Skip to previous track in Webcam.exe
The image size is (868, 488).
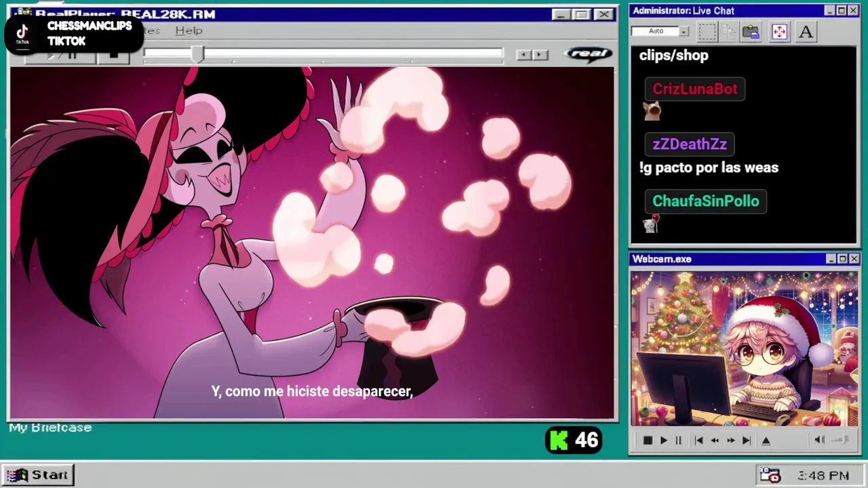(x=698, y=441)
